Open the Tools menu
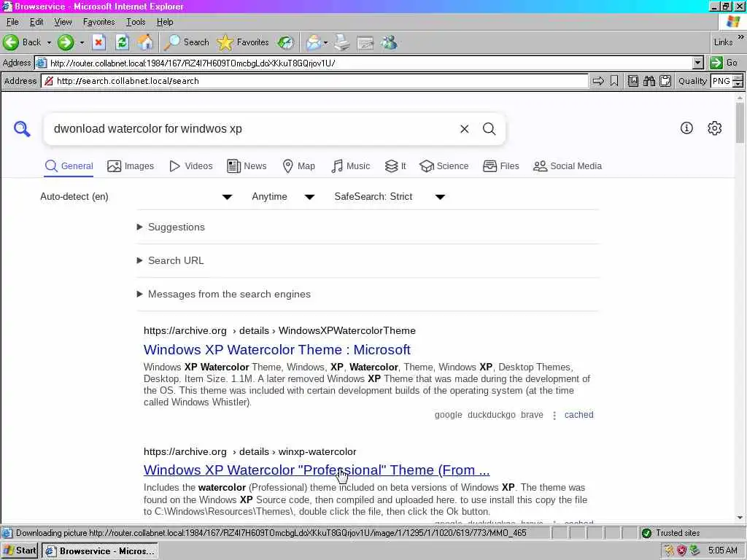The image size is (747, 560). (x=135, y=22)
